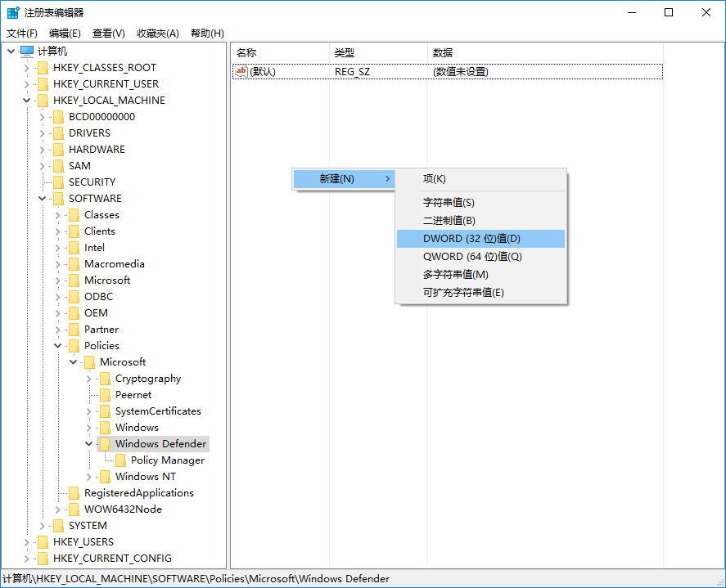726x588 pixels.
Task: Click the DRIVERS folder icon
Action: [58, 133]
